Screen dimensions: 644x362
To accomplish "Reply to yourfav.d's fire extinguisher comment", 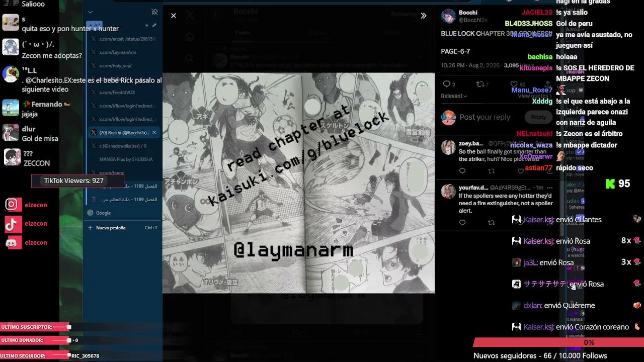I will [x=462, y=223].
